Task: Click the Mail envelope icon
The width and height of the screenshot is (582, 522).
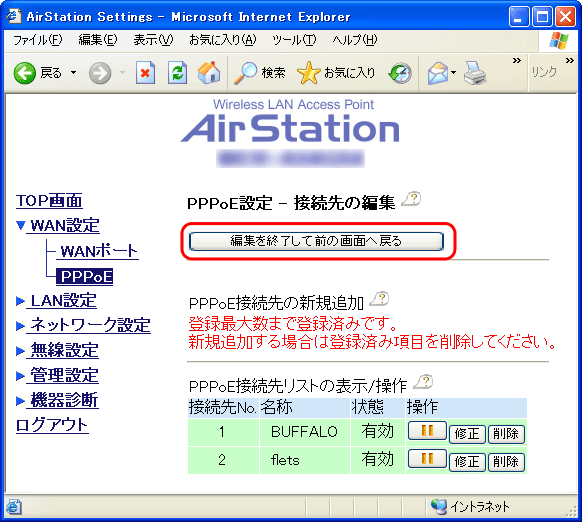Action: (x=438, y=73)
